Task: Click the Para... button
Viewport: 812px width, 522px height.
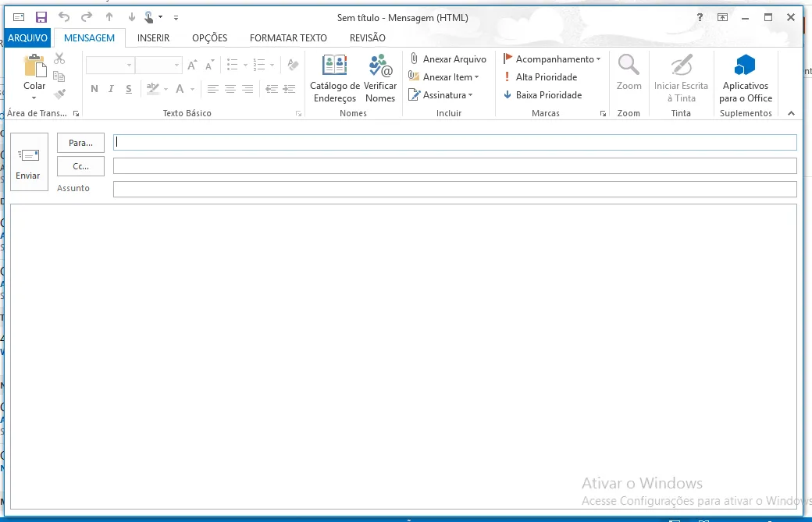Action: pyautogui.click(x=80, y=143)
